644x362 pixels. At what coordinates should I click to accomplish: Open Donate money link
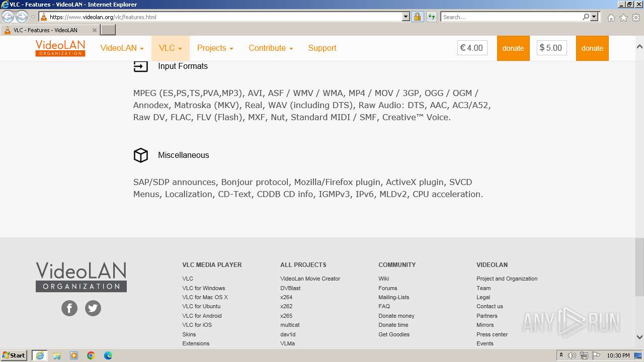click(x=396, y=316)
